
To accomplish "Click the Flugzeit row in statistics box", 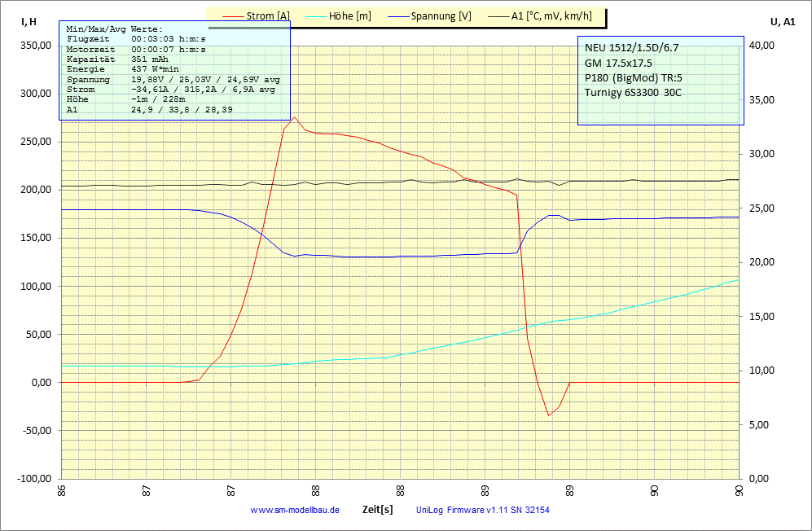I will point(136,39).
